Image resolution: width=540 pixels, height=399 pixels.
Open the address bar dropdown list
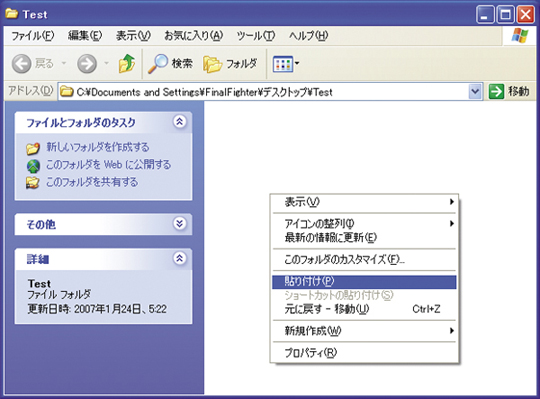pyautogui.click(x=475, y=92)
